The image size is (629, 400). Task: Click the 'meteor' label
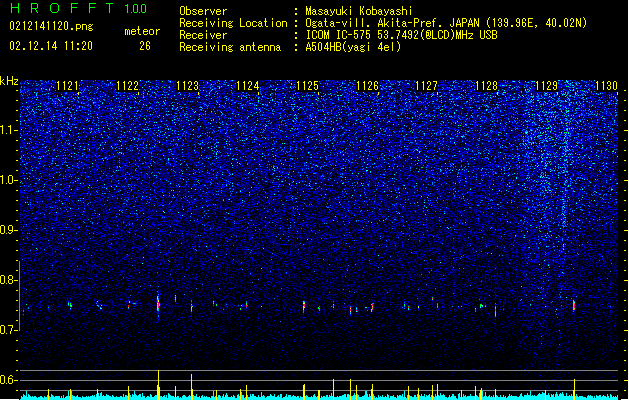[x=142, y=31]
